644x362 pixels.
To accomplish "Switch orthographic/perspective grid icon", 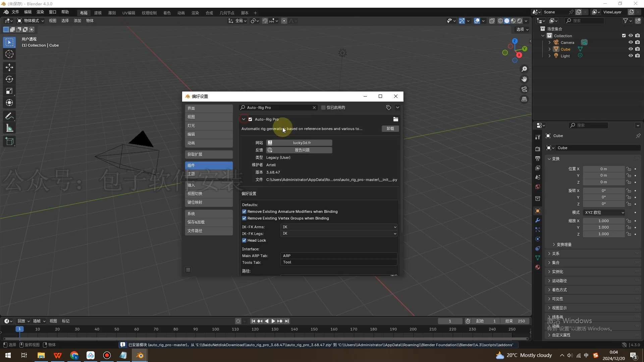I will (524, 99).
